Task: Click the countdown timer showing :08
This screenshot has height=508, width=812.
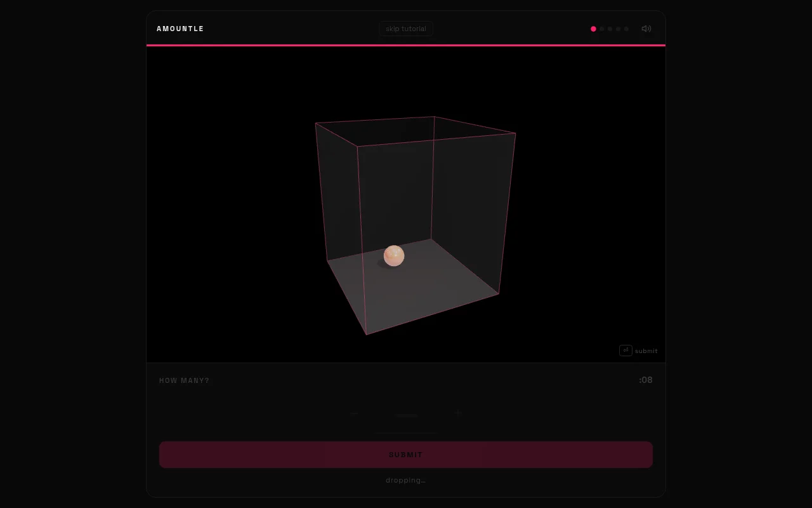Action: [646, 380]
